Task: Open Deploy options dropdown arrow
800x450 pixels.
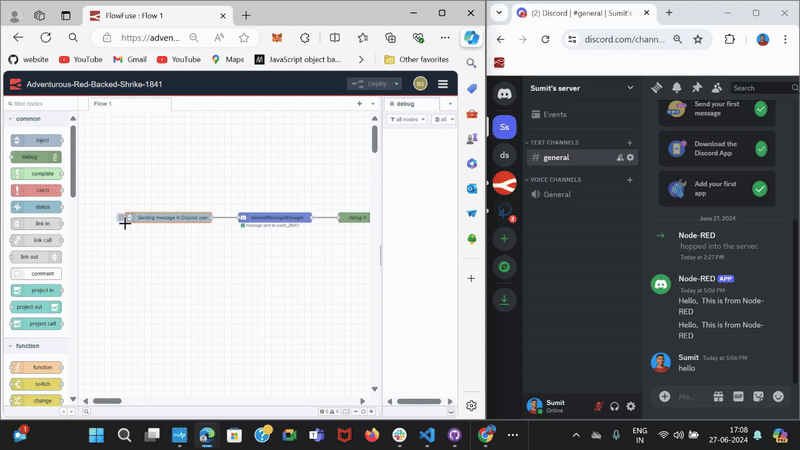Action: 396,84
